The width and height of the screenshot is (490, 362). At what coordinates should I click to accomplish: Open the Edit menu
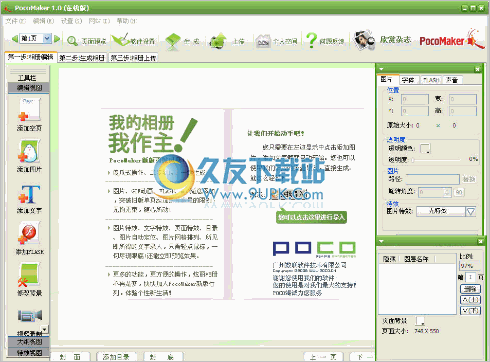coord(43,21)
